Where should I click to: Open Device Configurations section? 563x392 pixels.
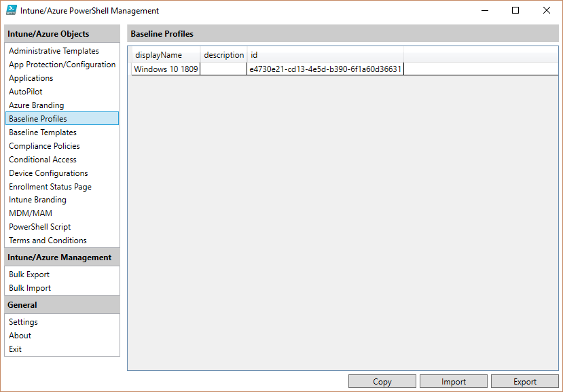coord(48,173)
